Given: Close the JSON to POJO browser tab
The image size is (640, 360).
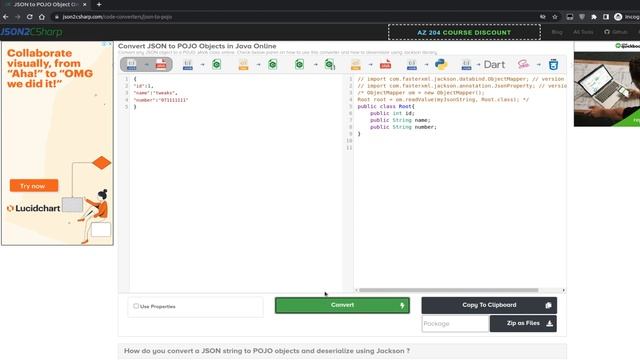Looking at the screenshot, I should pos(84,4).
